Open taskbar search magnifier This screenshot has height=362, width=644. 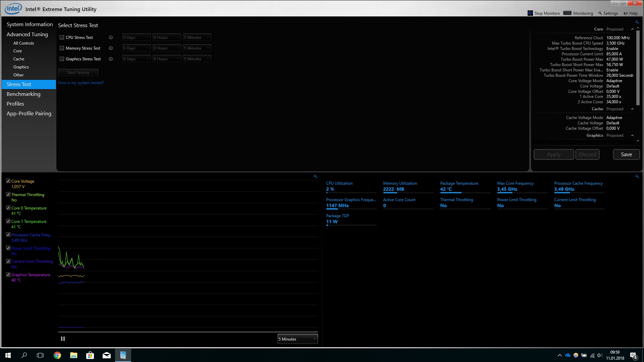24,355
